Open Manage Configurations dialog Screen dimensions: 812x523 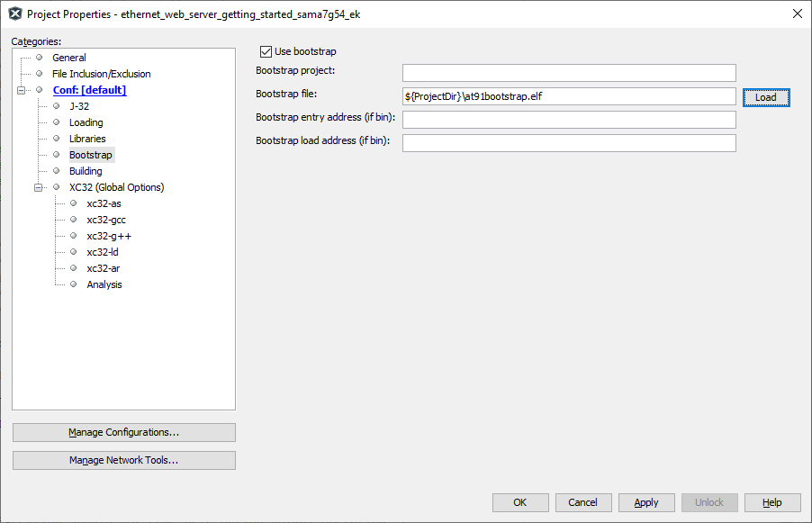(x=123, y=432)
